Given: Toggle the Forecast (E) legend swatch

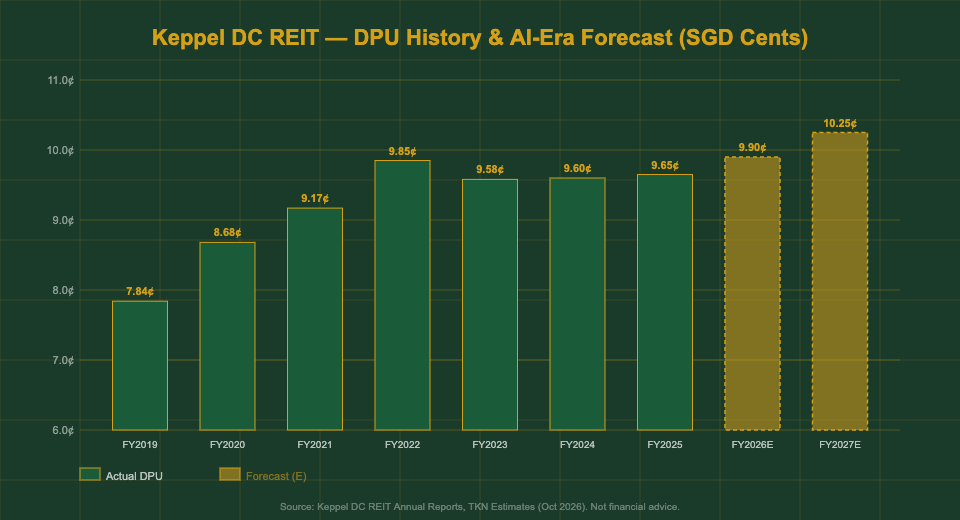Looking at the screenshot, I should click(230, 474).
